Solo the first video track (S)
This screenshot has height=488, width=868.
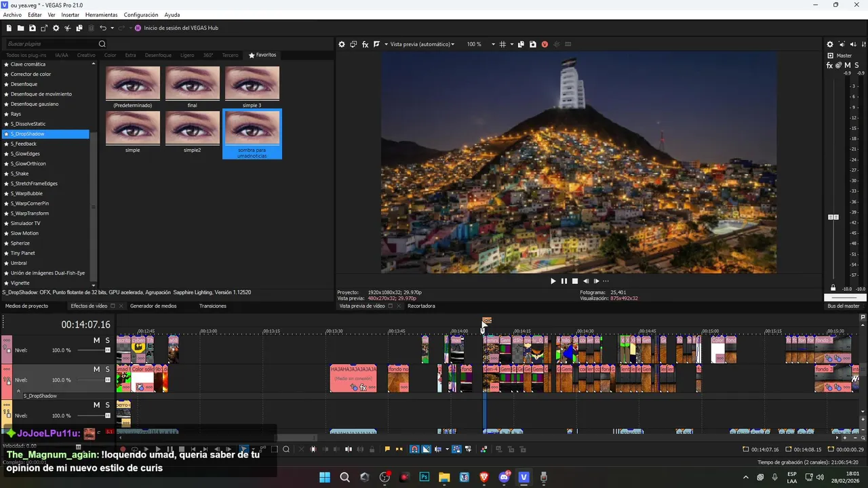tap(107, 340)
